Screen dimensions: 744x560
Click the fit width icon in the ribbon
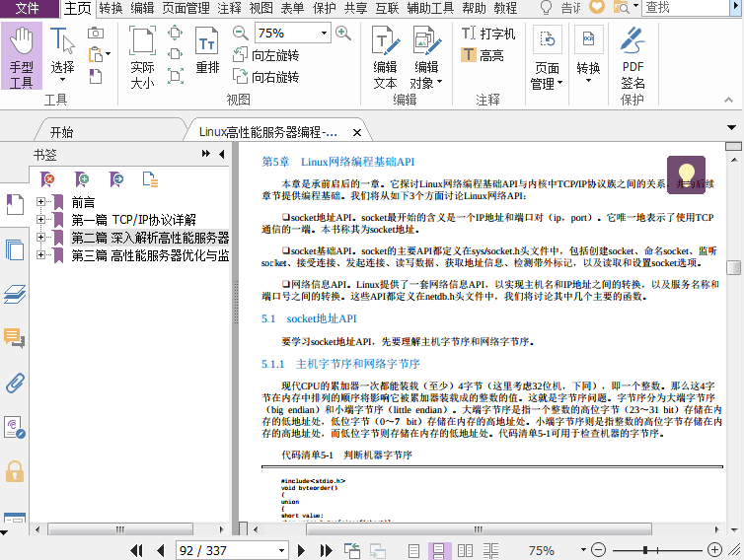(175, 54)
